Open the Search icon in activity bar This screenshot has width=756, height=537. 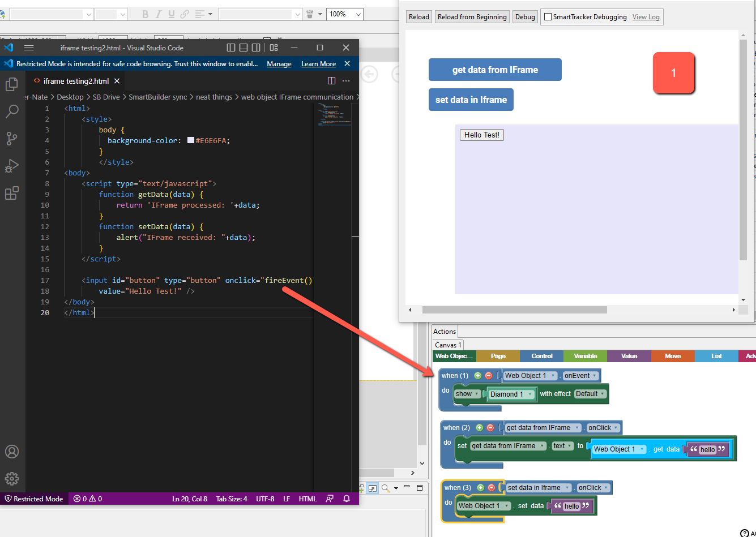click(11, 111)
